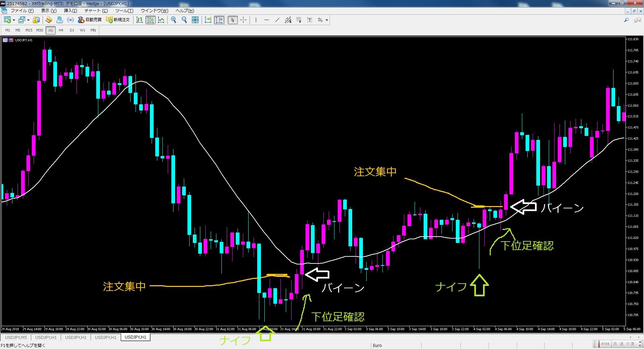This screenshot has width=644, height=349.
Task: Select the equidistant channel tool
Action: click(x=288, y=20)
